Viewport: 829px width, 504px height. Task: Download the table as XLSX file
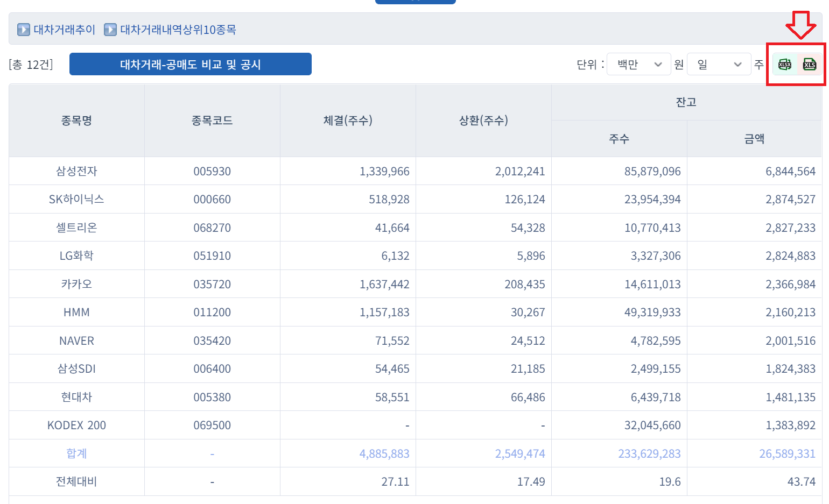[x=785, y=65]
